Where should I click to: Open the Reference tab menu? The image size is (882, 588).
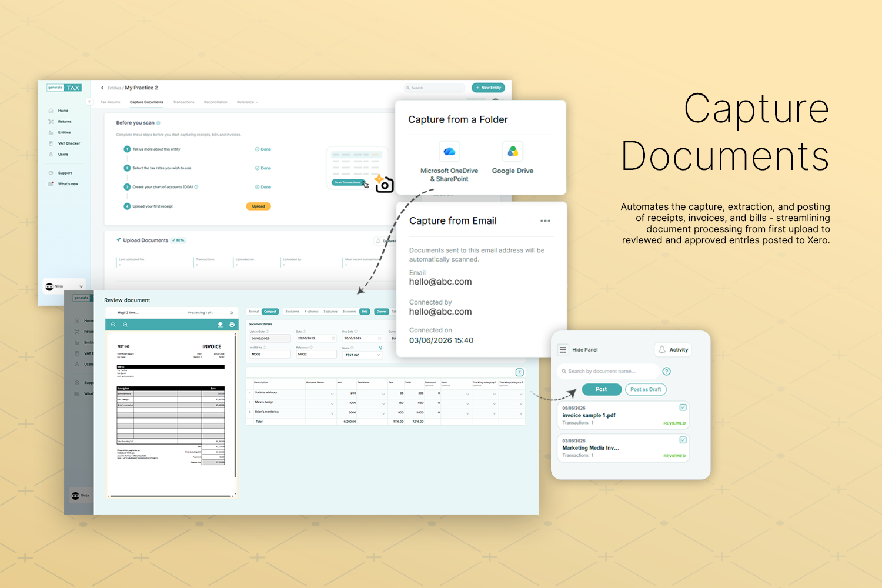point(247,102)
